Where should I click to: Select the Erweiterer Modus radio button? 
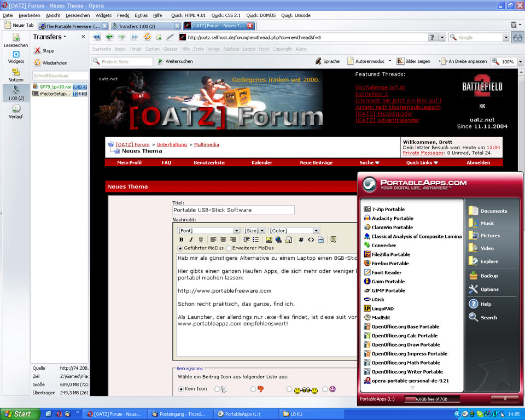click(228, 248)
